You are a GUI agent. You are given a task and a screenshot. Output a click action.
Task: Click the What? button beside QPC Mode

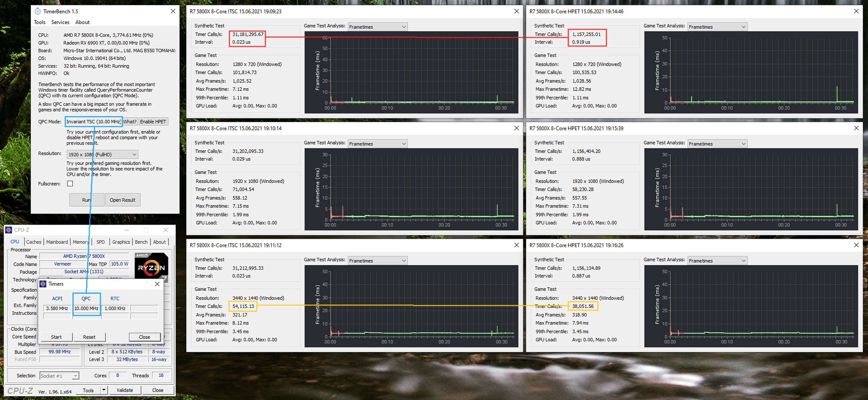pyautogui.click(x=130, y=122)
